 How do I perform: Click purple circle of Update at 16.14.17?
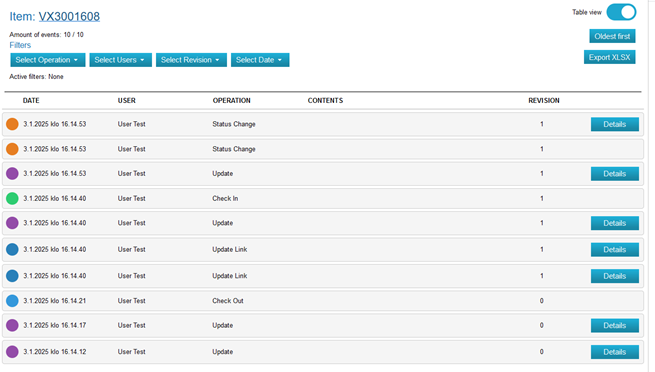(12, 325)
